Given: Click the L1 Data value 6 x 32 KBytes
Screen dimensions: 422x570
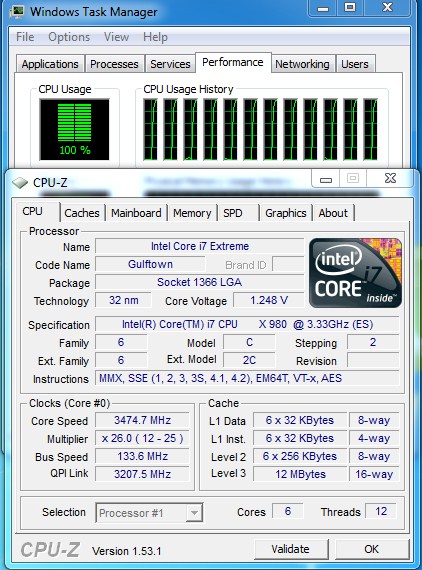Looking at the screenshot, I should tap(300, 420).
